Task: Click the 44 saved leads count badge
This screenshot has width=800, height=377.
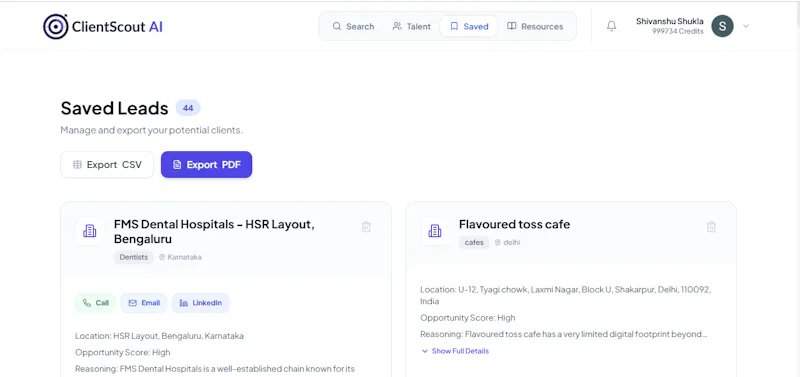Action: click(188, 108)
